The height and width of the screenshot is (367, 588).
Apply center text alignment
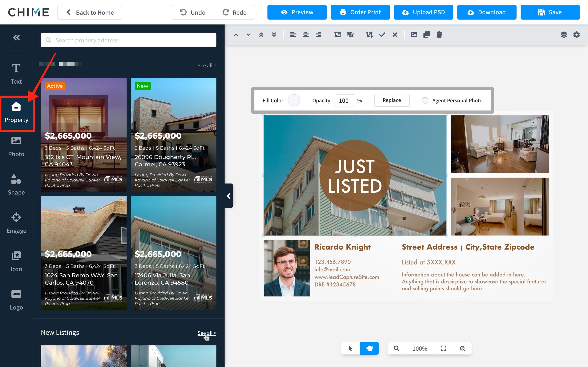coord(306,35)
